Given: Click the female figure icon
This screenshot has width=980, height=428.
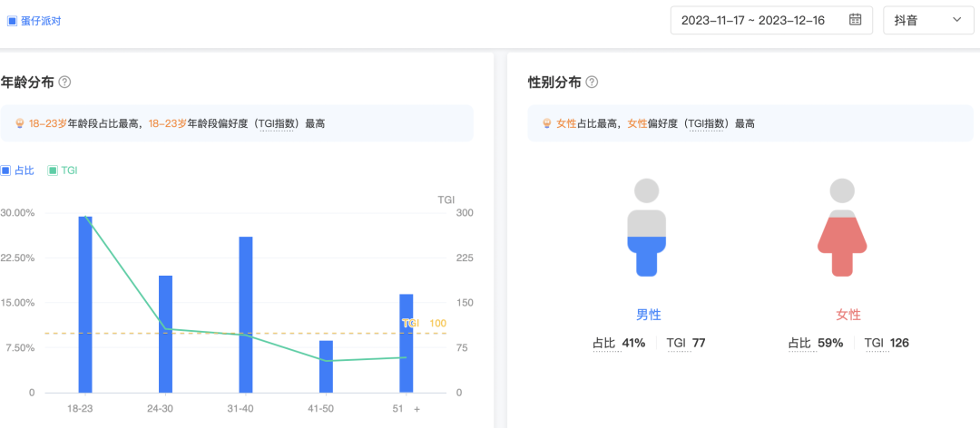Looking at the screenshot, I should point(842,227).
